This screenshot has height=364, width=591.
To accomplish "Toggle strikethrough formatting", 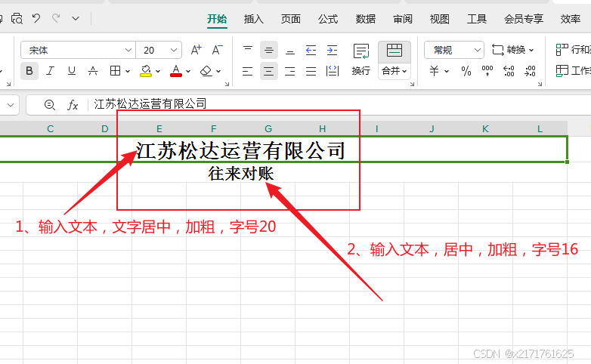I will 93,71.
